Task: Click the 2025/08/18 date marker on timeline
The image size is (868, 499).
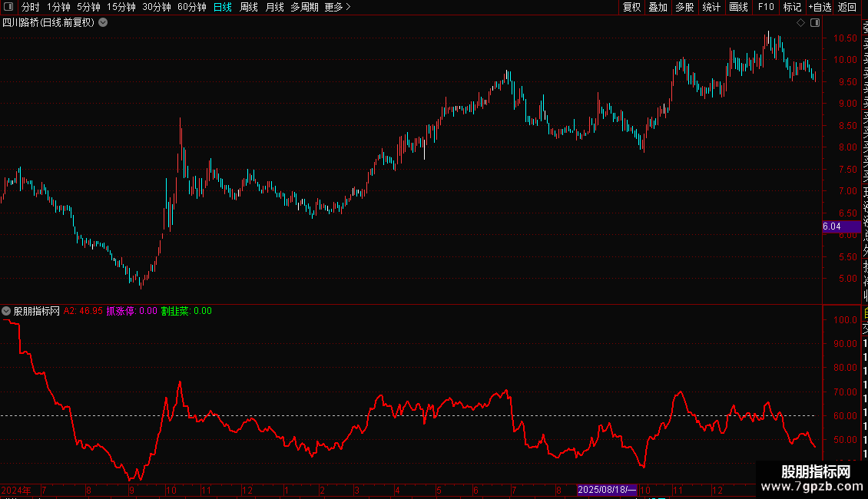Action: pyautogui.click(x=607, y=490)
